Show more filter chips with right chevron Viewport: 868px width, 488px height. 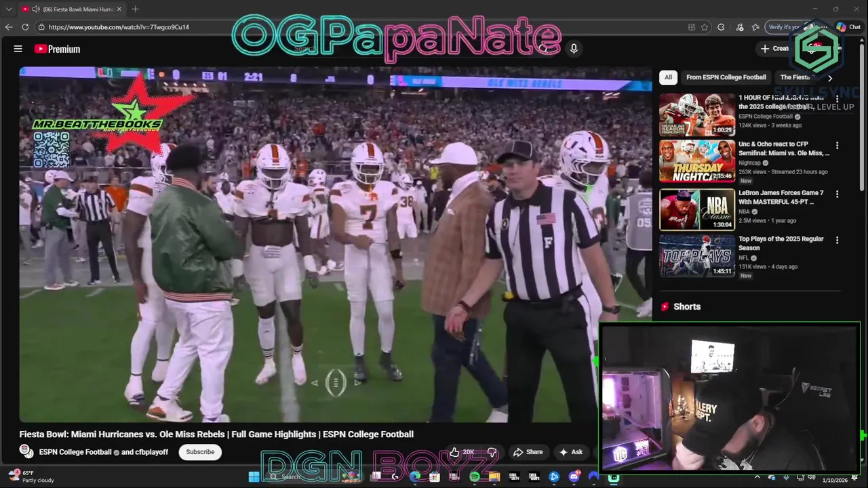(x=830, y=78)
